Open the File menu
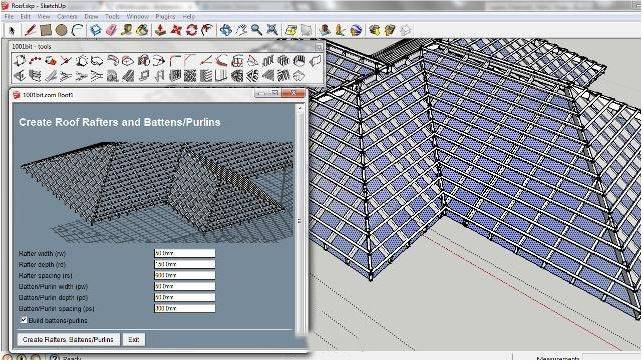643x364 pixels. (x=9, y=17)
